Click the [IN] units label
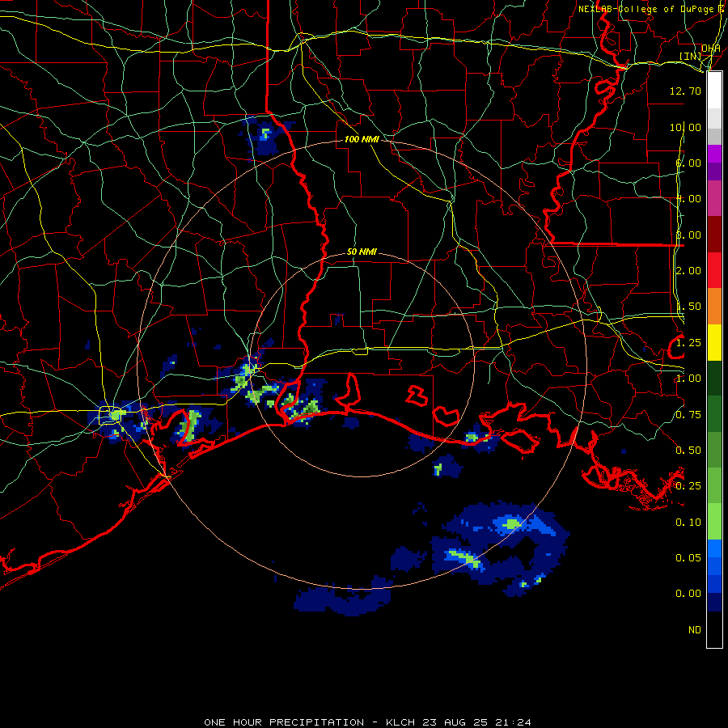 (691, 56)
